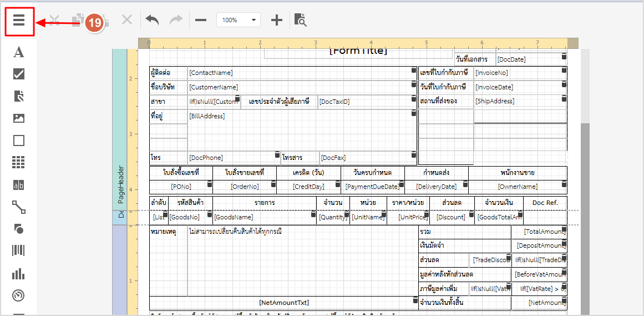Select the Label text tool
Screen dimensions: 644x316
pos(19,52)
